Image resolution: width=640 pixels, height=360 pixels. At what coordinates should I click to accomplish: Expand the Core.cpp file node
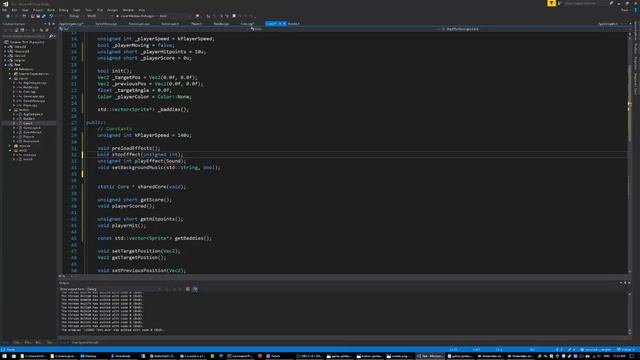[14, 92]
